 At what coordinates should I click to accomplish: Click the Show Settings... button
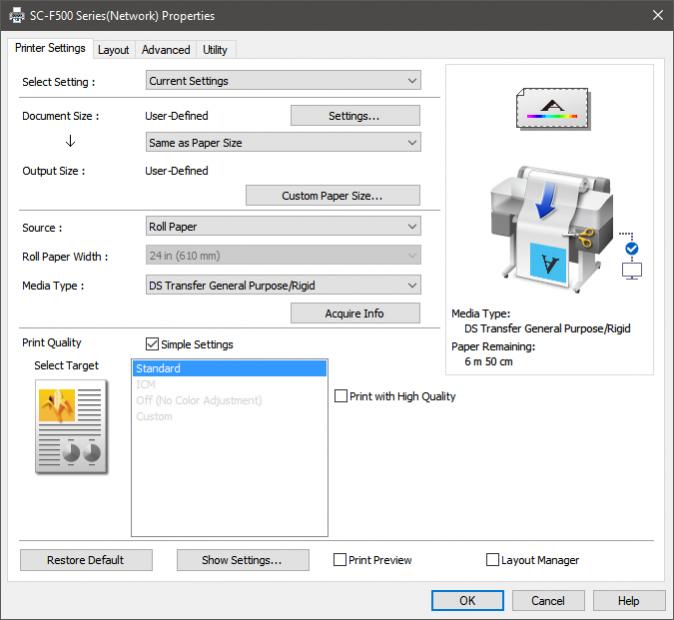click(242, 560)
